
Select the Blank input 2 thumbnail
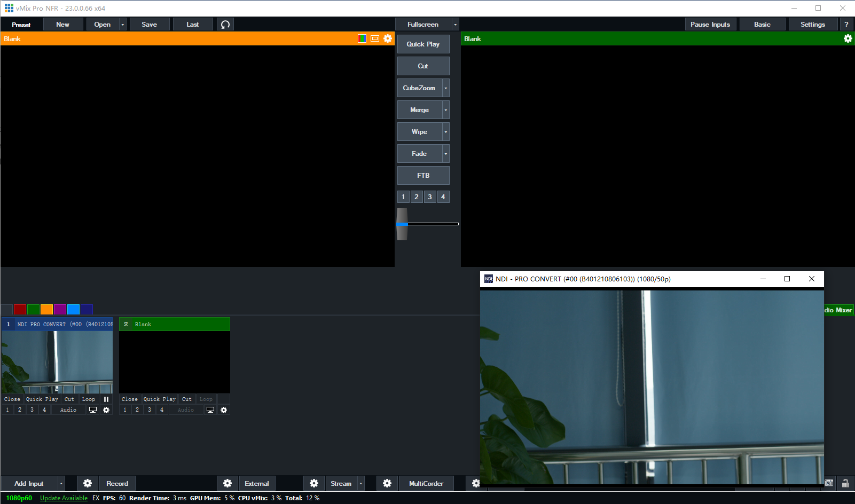point(175,362)
